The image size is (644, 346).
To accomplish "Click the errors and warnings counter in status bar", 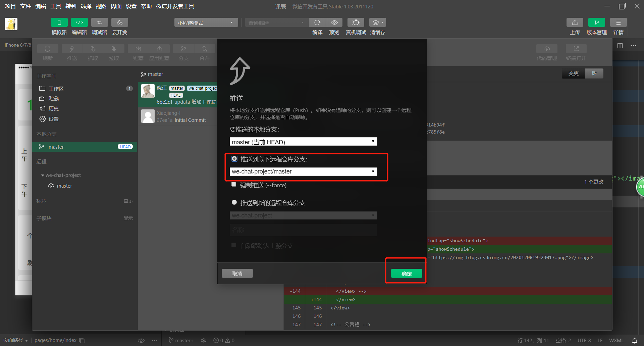I will [224, 340].
